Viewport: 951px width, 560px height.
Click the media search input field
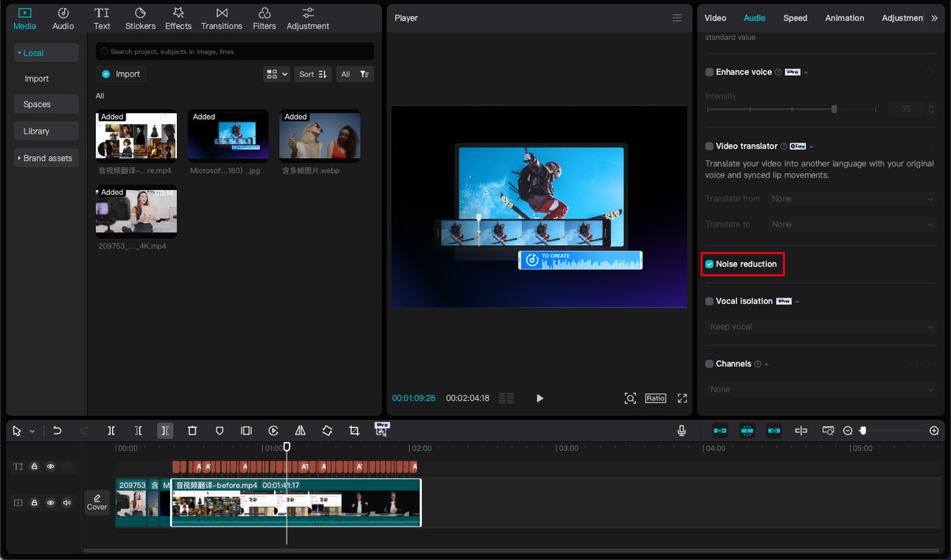coord(238,52)
